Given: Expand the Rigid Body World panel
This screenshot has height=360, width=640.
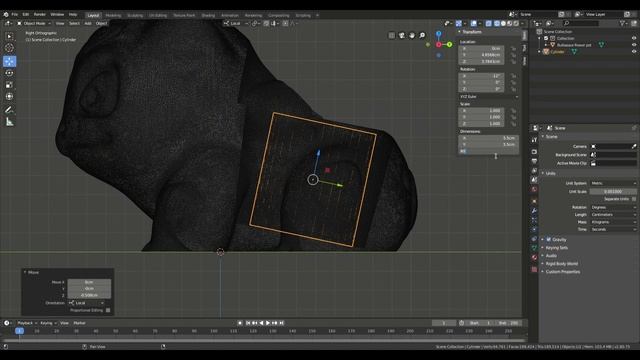Looking at the screenshot, I should coord(561,264).
